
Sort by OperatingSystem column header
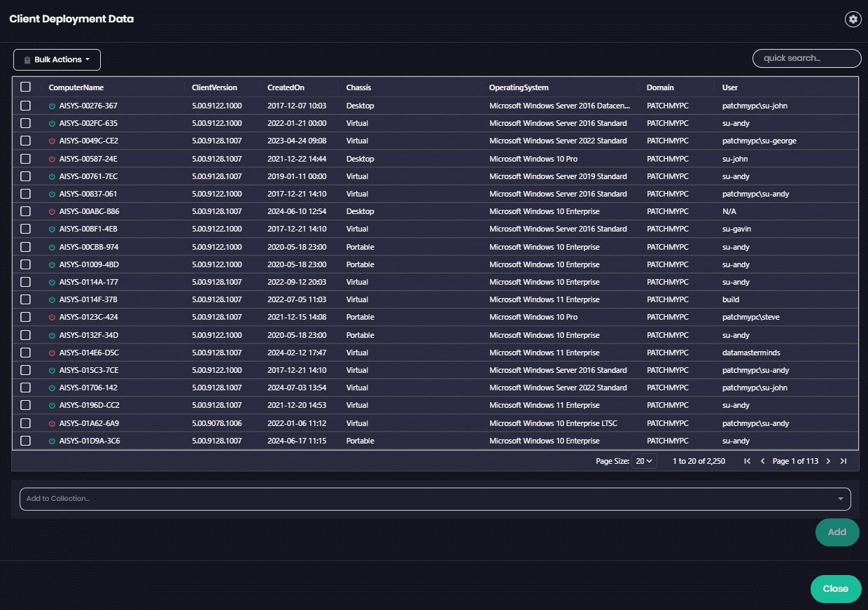(519, 87)
